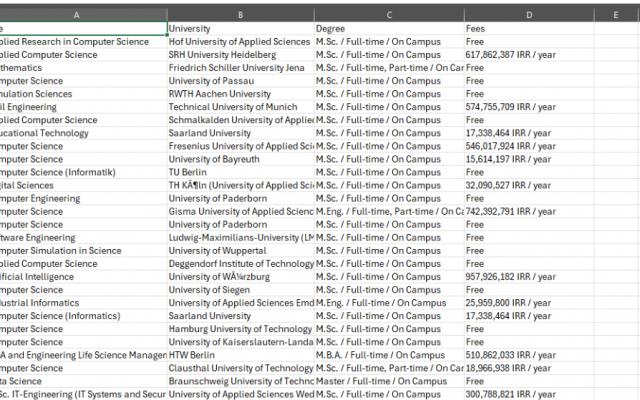Select 'Braunschweig University of Technc' cell
The width and height of the screenshot is (640, 400).
(x=241, y=381)
